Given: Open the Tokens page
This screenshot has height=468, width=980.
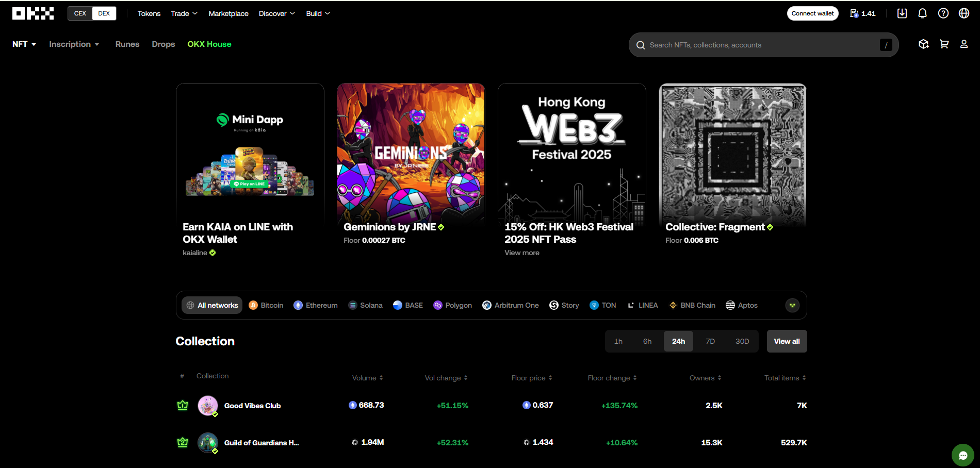Looking at the screenshot, I should (x=149, y=13).
